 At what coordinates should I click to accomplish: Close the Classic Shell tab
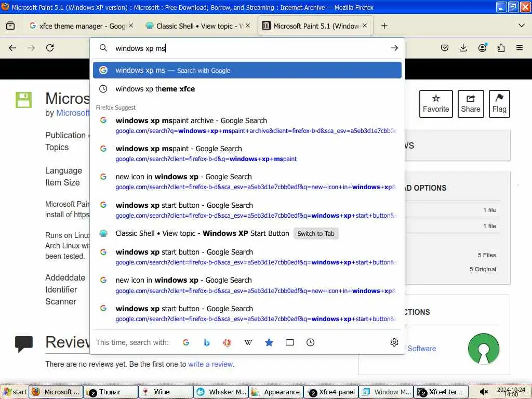pos(248,25)
